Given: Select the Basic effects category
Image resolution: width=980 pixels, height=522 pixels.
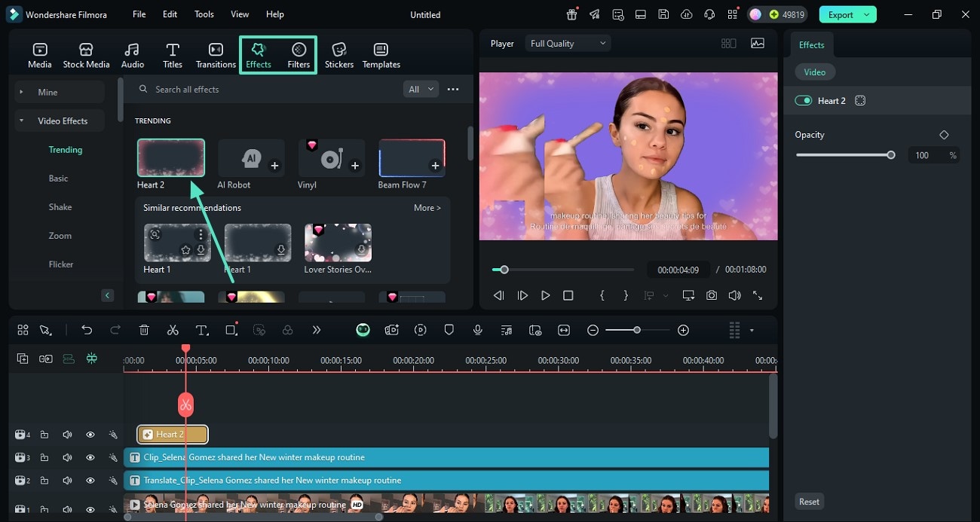Looking at the screenshot, I should coord(59,179).
